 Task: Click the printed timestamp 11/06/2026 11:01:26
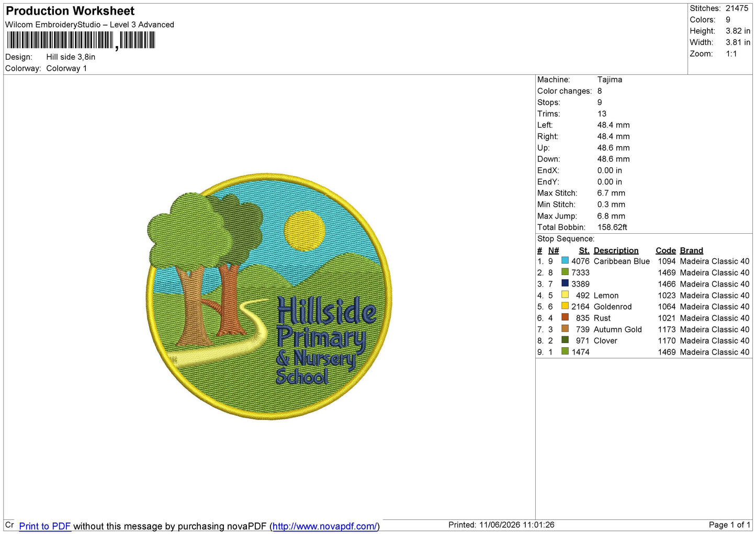[516, 525]
